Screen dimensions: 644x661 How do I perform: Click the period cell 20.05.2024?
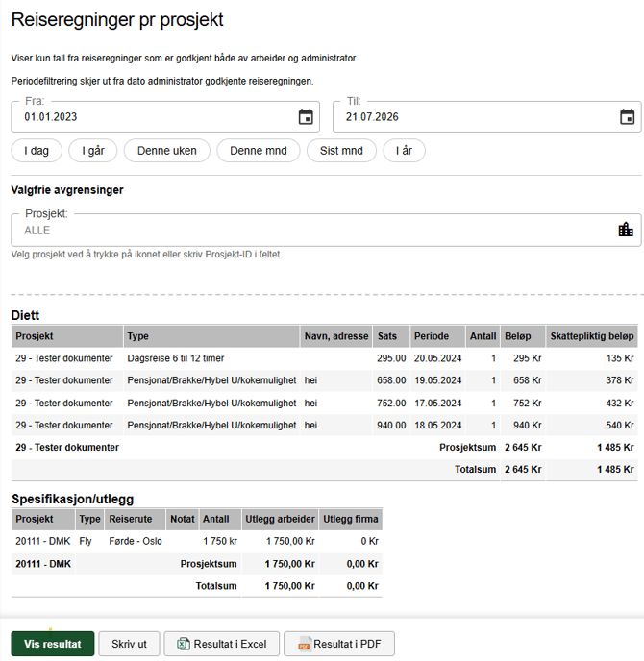[437, 358]
